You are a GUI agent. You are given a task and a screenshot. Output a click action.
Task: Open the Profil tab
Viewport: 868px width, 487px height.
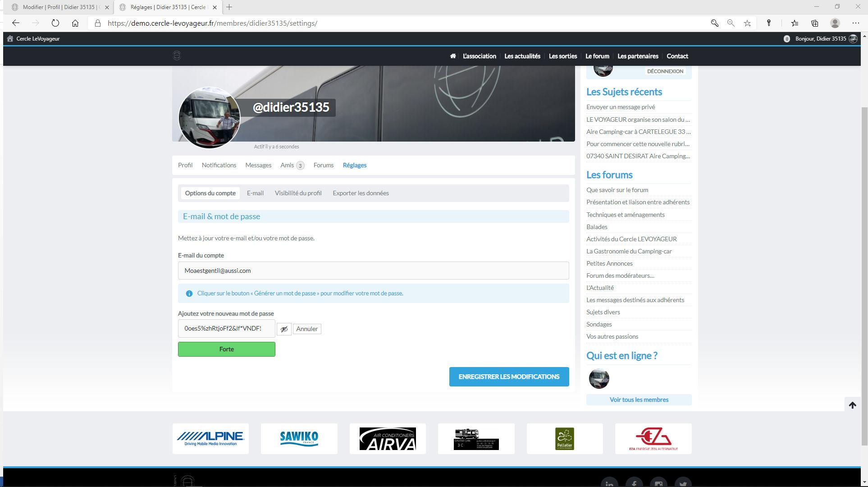pyautogui.click(x=185, y=165)
